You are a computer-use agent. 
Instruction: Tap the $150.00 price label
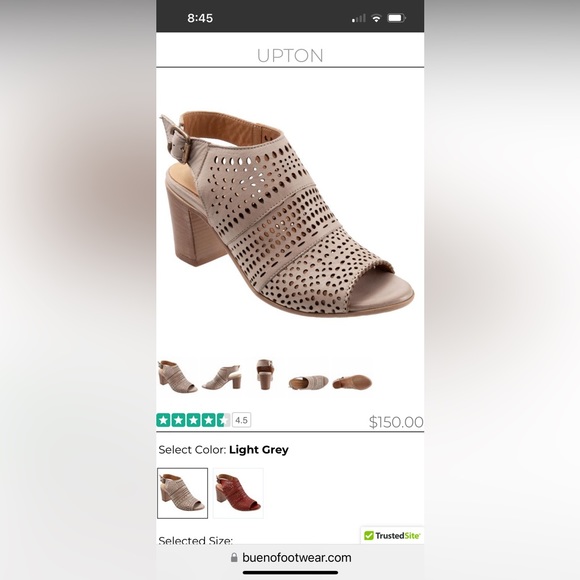pos(396,422)
